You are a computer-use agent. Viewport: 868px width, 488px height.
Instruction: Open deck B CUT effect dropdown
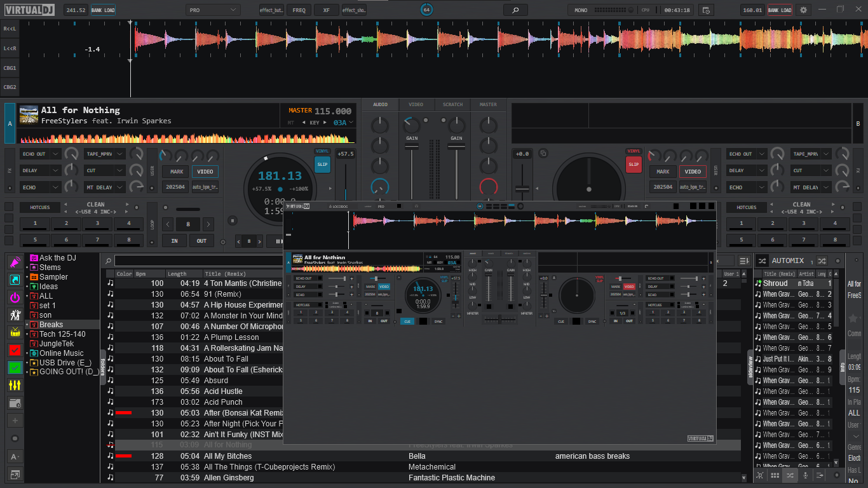click(811, 170)
